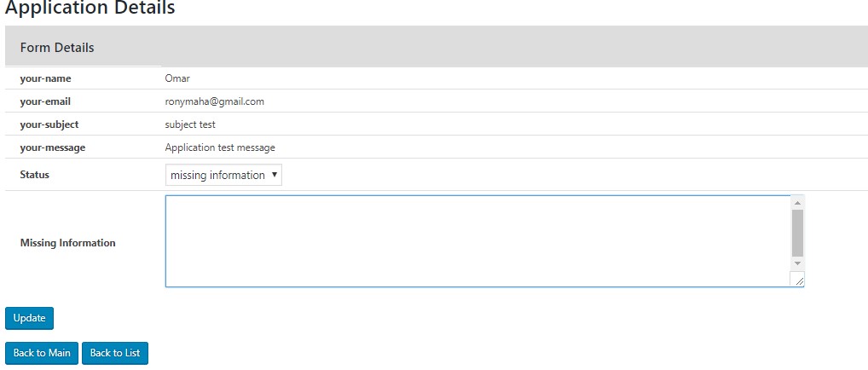Click the textarea scrollbar down arrow

[797, 263]
